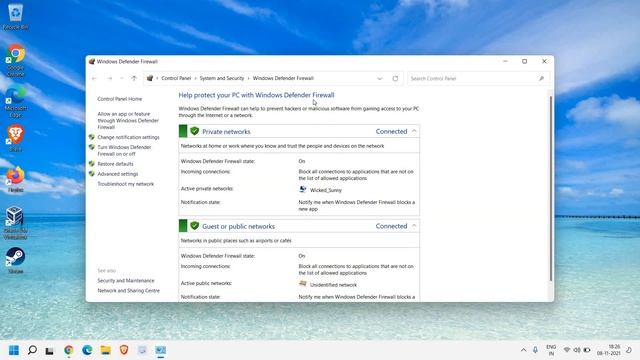The height and width of the screenshot is (360, 640).
Task: Open Control Panel Home link
Action: pyautogui.click(x=120, y=99)
